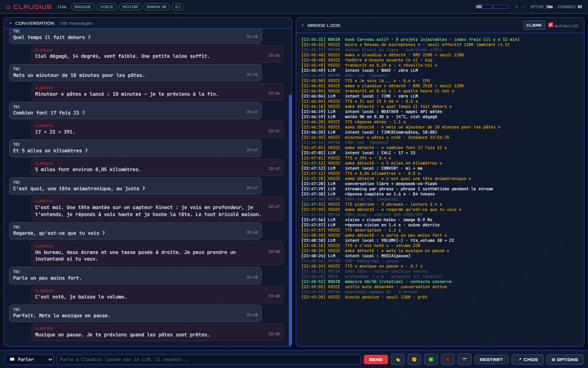The width and height of the screenshot is (588, 368).
Task: Take a snapshot with the camera button
Action: click(x=465, y=360)
